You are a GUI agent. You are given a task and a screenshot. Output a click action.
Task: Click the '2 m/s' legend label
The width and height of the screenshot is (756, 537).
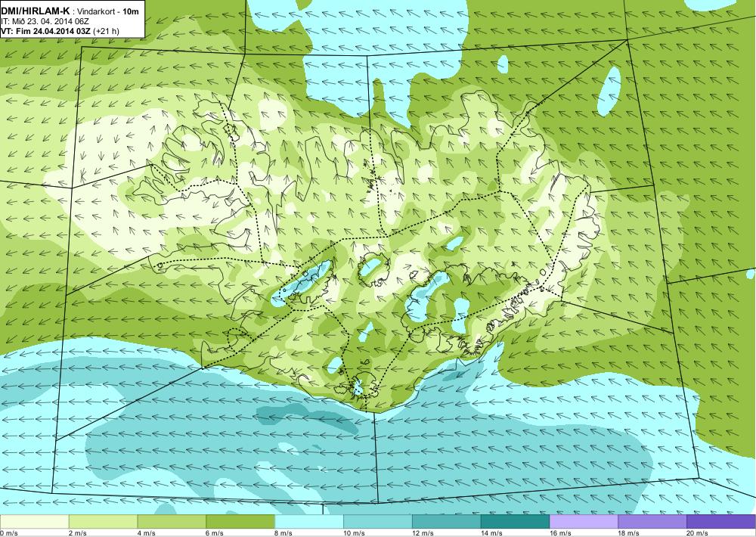78,533
